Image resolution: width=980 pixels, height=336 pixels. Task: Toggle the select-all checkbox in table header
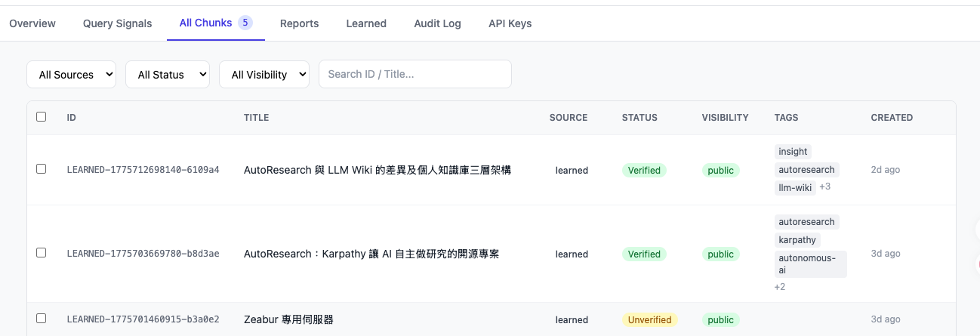pyautogui.click(x=42, y=117)
